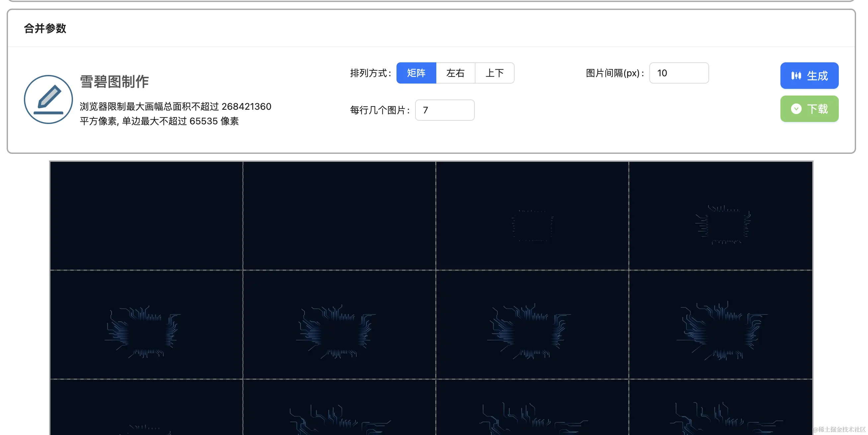The width and height of the screenshot is (868, 435).
Task: Focus the 每行几个图片 count input field
Action: [x=444, y=110]
